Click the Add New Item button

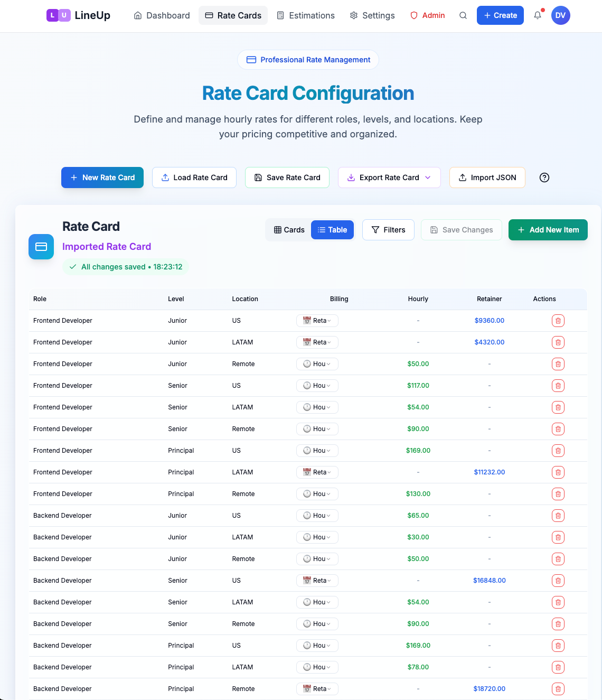548,230
